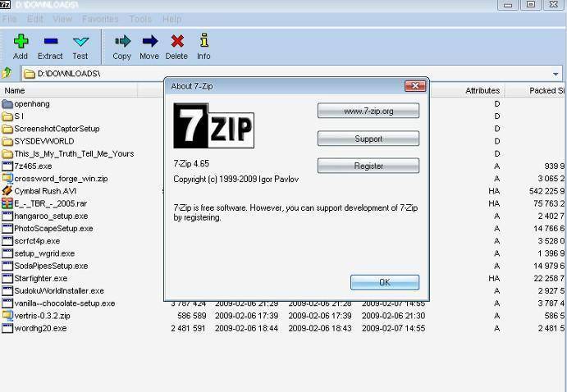Select vanilla--chocolate-setup.exe file name
Screen dimensions: 567x392
[x=65, y=303]
